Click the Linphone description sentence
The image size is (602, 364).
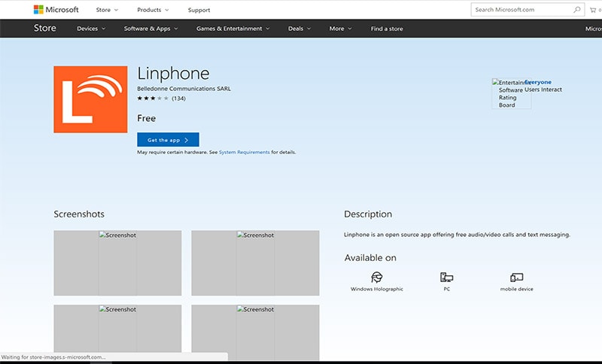[x=457, y=235]
